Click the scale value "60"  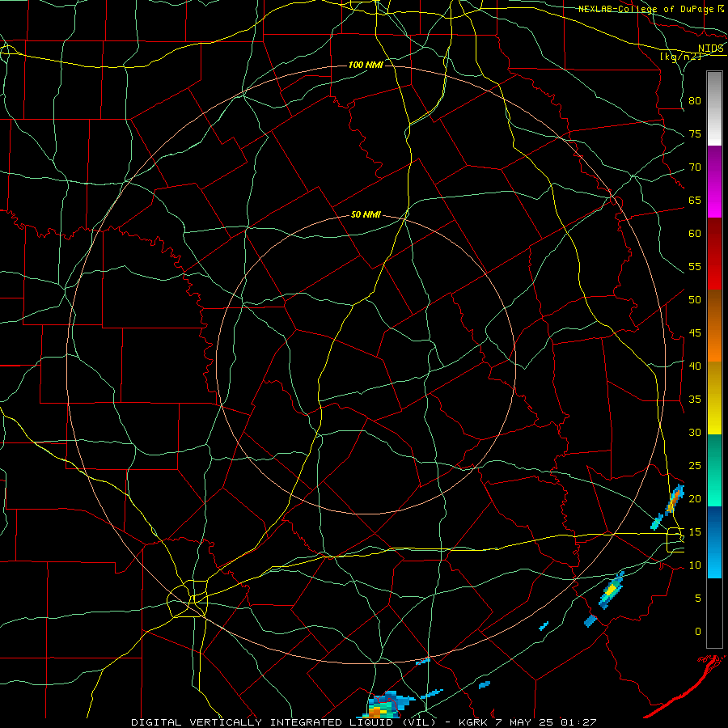[x=695, y=234]
